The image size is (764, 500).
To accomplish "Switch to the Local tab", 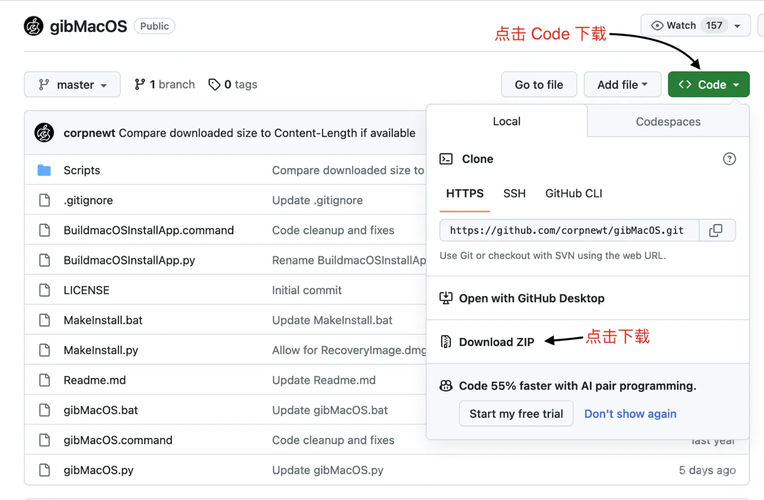I will click(507, 121).
